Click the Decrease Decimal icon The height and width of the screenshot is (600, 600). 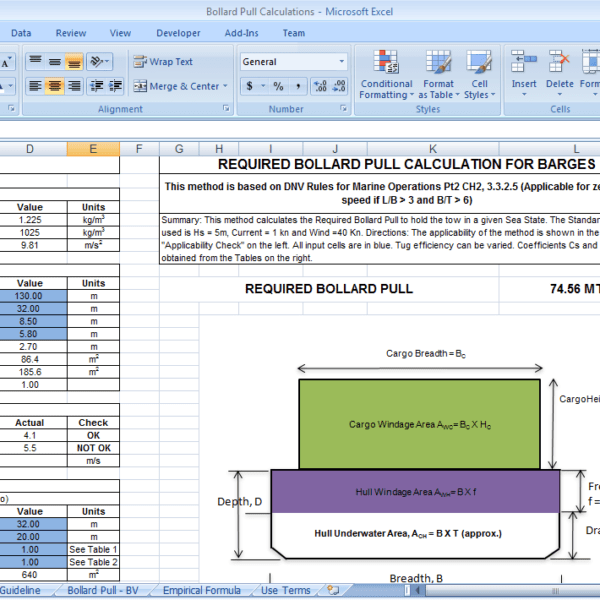(x=339, y=86)
